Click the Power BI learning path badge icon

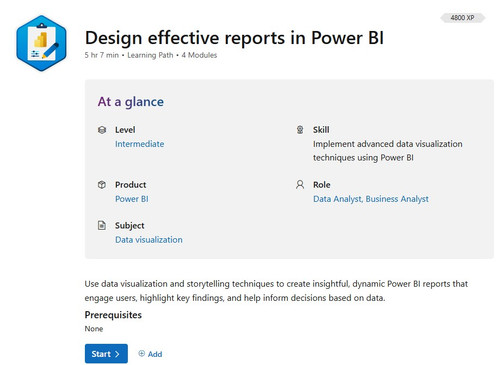click(x=41, y=43)
